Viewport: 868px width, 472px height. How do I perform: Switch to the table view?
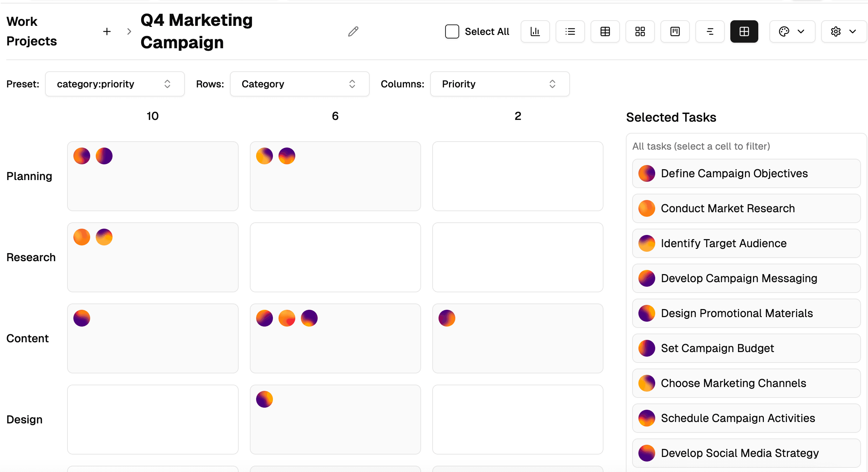tap(605, 31)
